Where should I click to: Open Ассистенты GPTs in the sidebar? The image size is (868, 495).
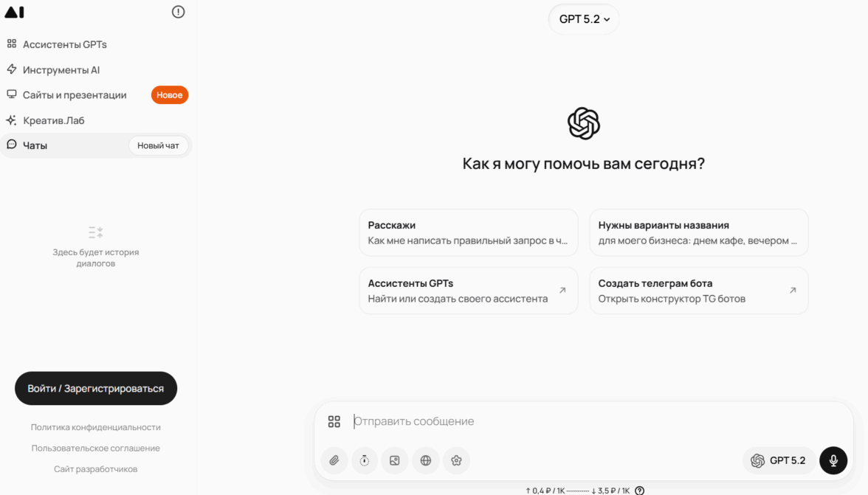(56, 44)
